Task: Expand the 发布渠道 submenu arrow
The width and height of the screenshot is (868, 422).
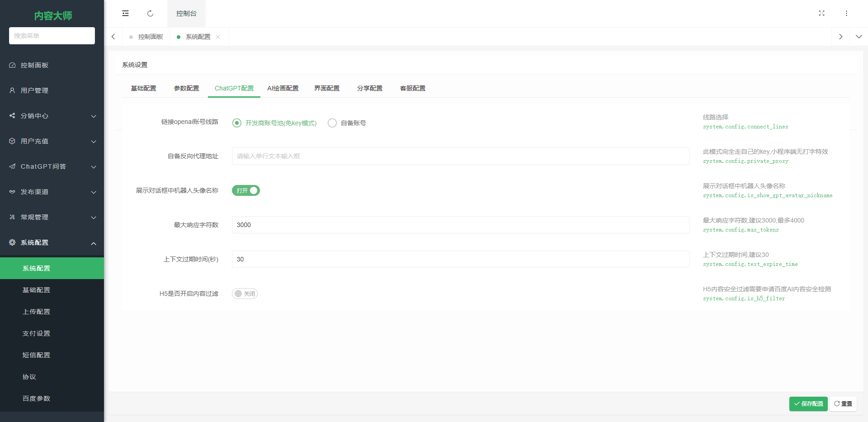Action: click(94, 192)
